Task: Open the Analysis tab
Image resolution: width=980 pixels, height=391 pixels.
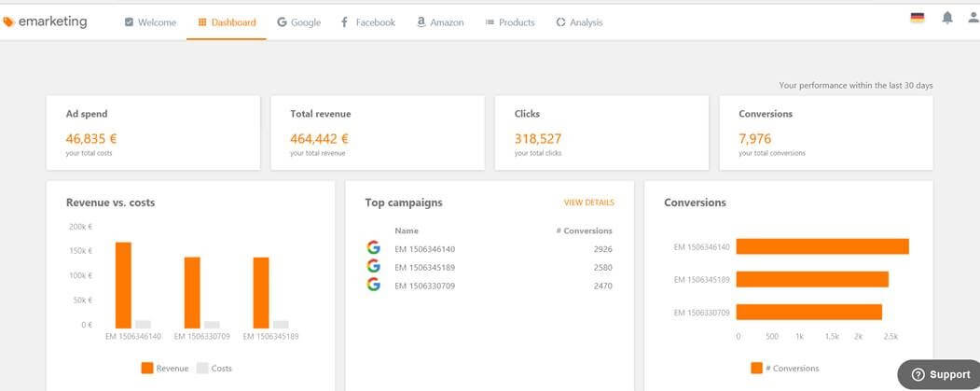Action: [579, 22]
